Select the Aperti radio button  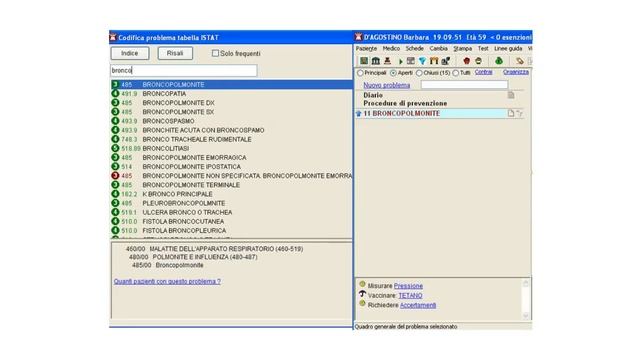[x=393, y=73]
